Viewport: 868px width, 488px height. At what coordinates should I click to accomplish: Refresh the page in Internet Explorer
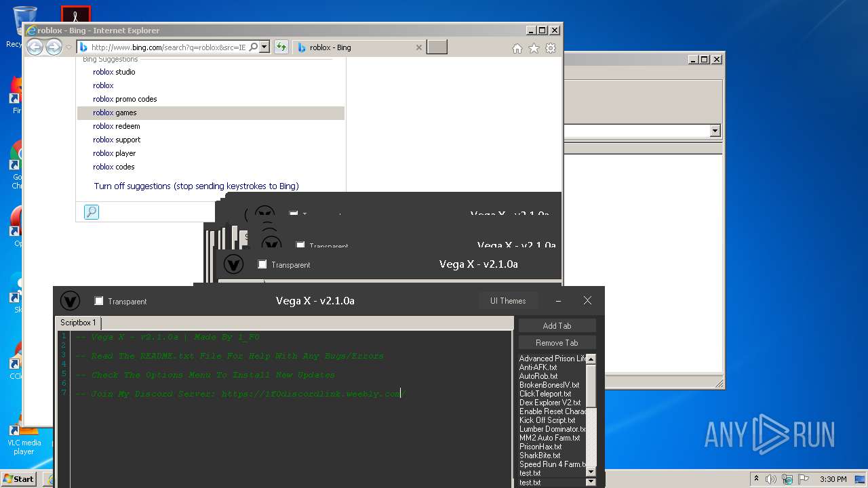(281, 47)
